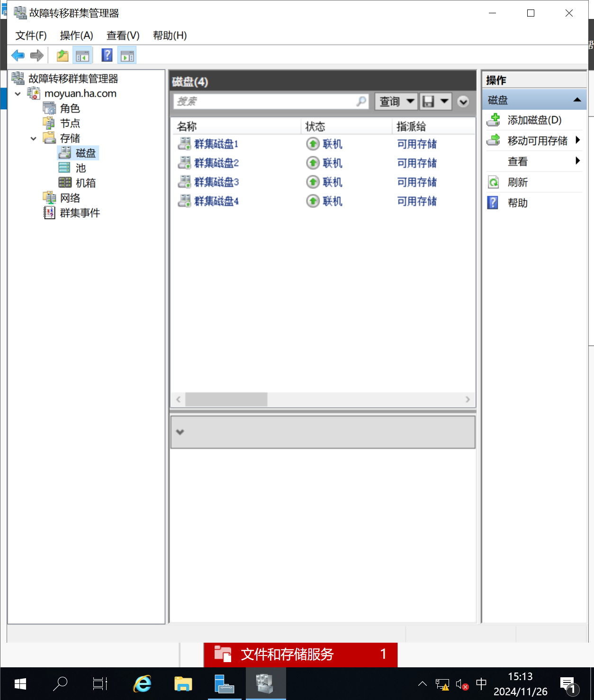The height and width of the screenshot is (700, 594).
Task: Click the blue back arrow in toolbar
Action: pos(18,56)
